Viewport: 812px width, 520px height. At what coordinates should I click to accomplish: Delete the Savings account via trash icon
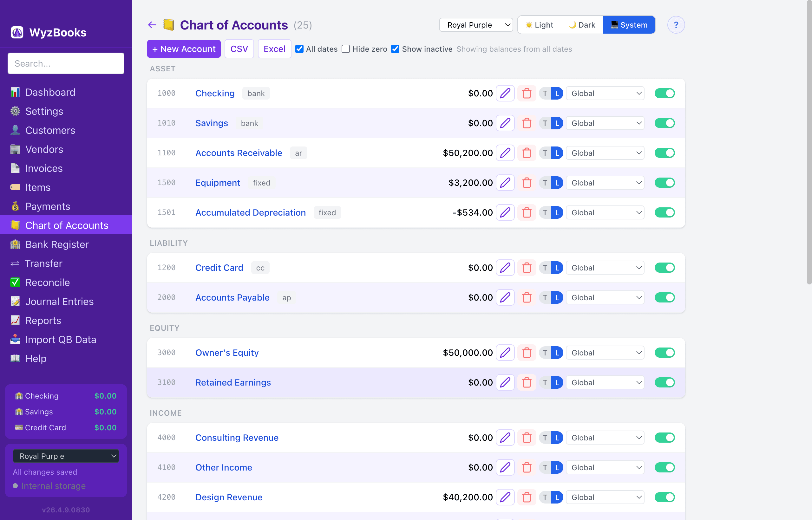527,123
